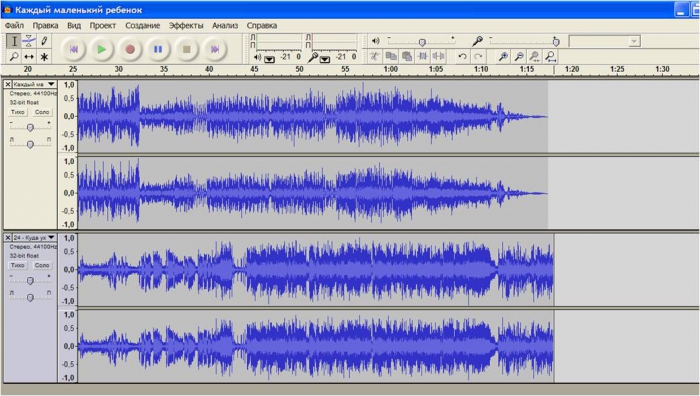Solo the '24 - Куда ух' track with Соло
Screen dimensions: 700x396
point(42,265)
